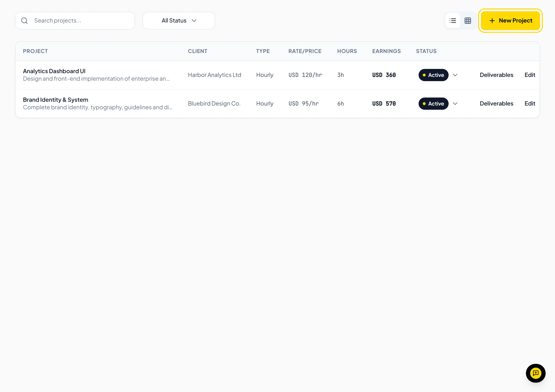
Task: Click Active badge on Analytics Dashboard UI row
Action: [x=433, y=75]
